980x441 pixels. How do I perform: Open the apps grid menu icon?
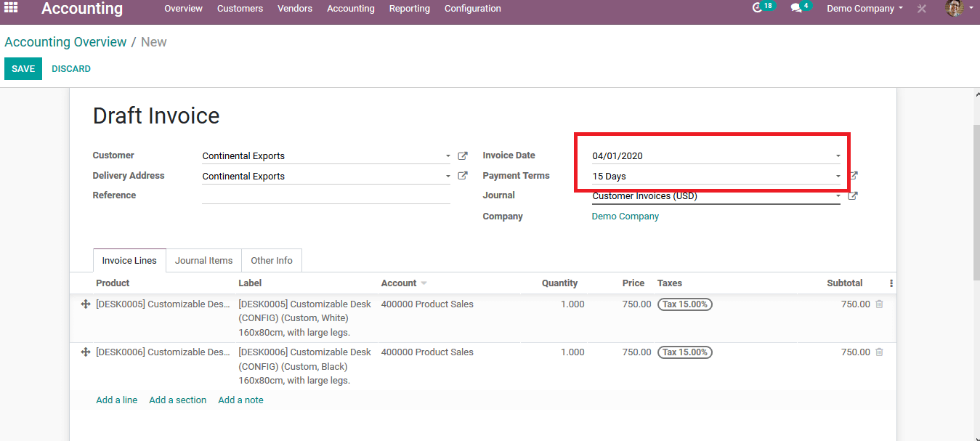click(11, 8)
